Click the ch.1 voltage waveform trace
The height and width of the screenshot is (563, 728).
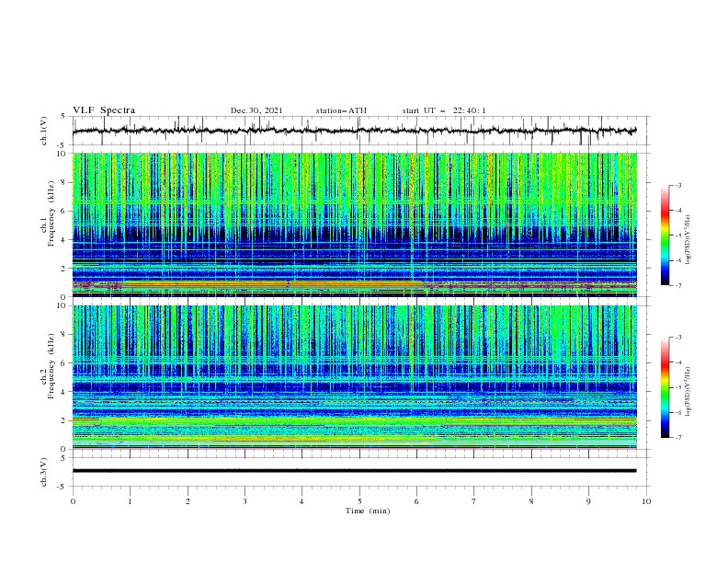(355, 131)
